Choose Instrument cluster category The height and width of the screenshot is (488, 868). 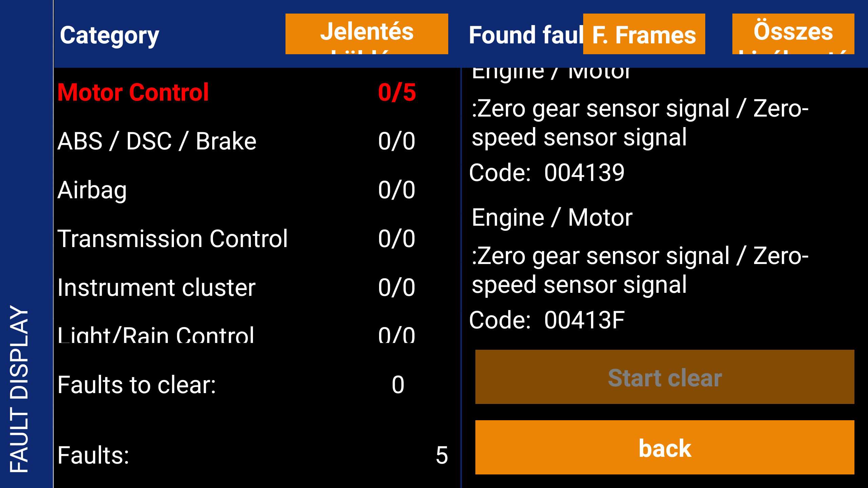237,287
